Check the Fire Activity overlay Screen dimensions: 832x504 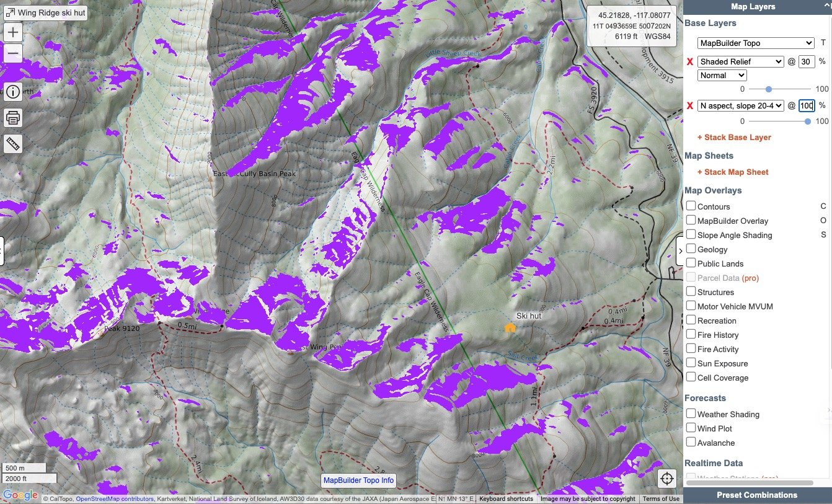[691, 348]
